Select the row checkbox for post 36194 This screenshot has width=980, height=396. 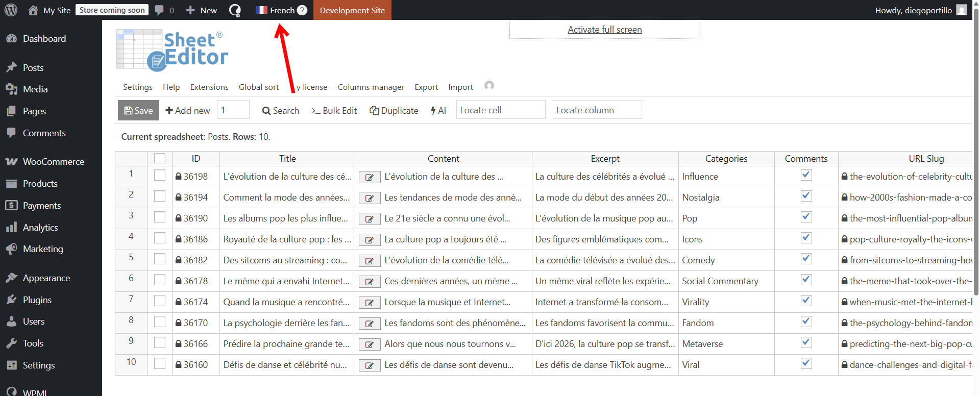tap(160, 196)
